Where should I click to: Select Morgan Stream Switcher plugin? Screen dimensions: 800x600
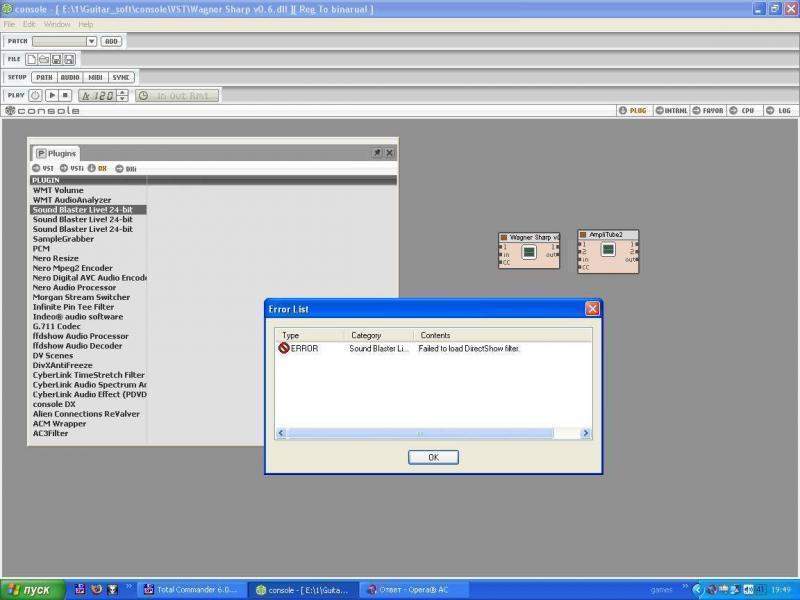coord(81,297)
